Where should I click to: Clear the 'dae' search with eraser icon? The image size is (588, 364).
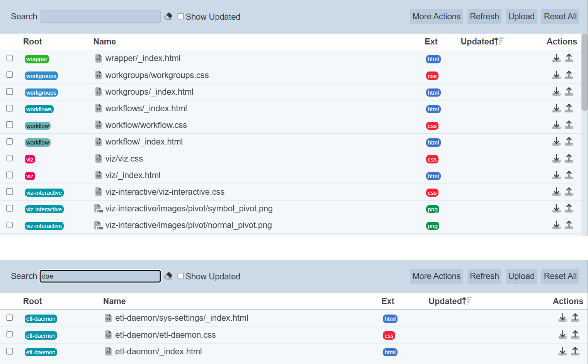pos(168,276)
